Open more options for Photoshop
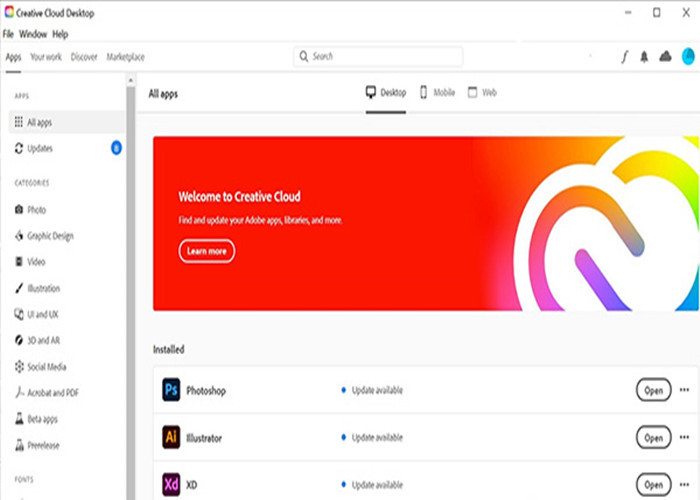This screenshot has width=700, height=500. click(x=684, y=390)
